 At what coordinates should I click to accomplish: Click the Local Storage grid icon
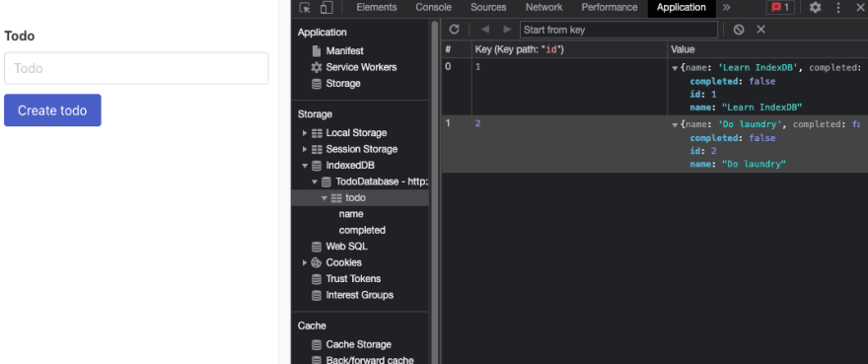pos(317,133)
